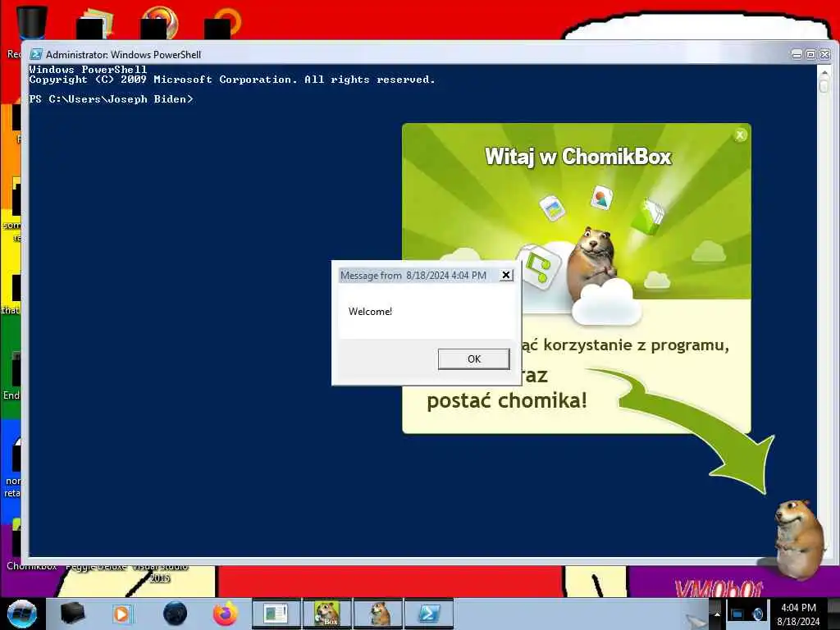Select the folder desktop icon beside Recycle Bin
Image resolution: width=840 pixels, height=630 pixels.
click(x=95, y=22)
